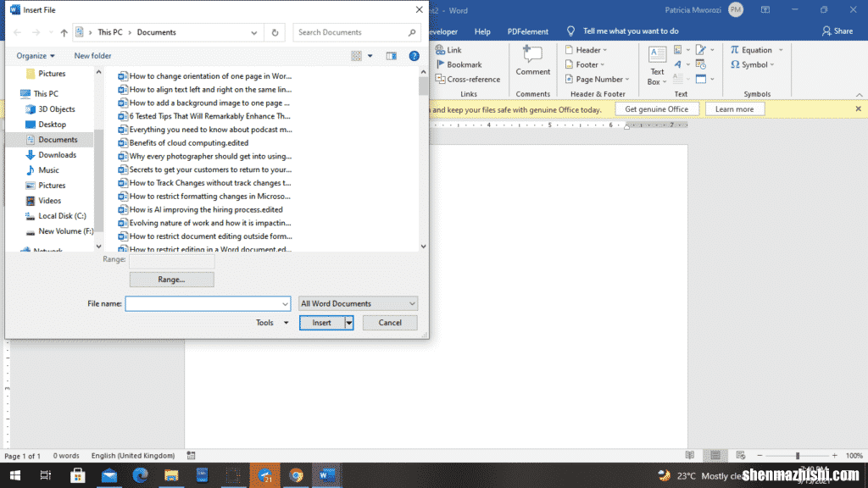Screen dimensions: 868x488
Task: Open the Insert button split arrow
Action: pyautogui.click(x=348, y=323)
